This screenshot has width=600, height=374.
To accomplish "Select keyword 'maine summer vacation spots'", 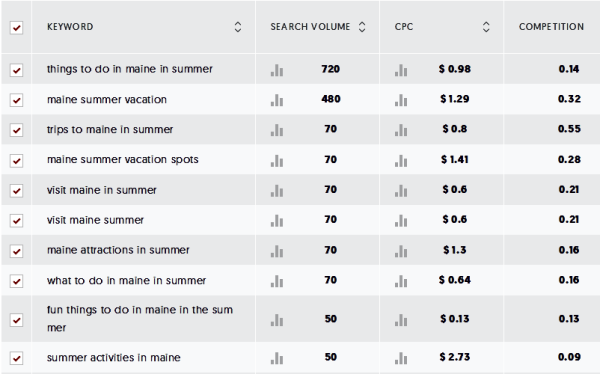I will coord(123,160).
